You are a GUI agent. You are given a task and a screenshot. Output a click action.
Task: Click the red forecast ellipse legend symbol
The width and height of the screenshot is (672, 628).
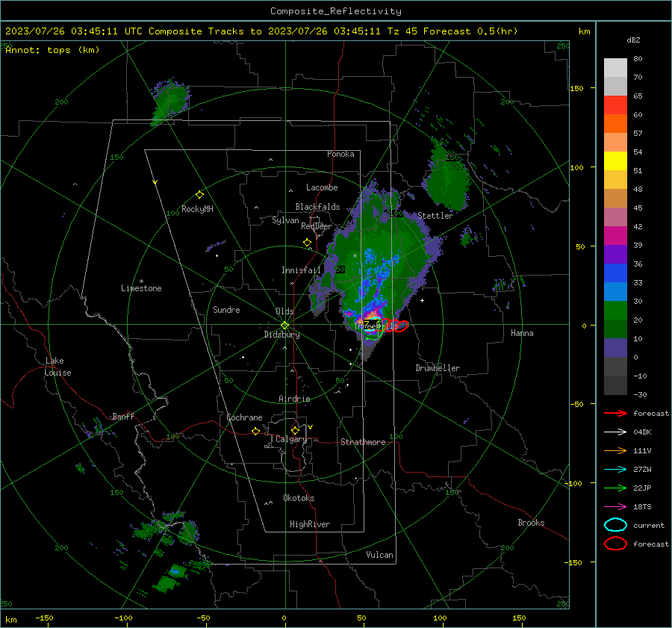(x=615, y=544)
